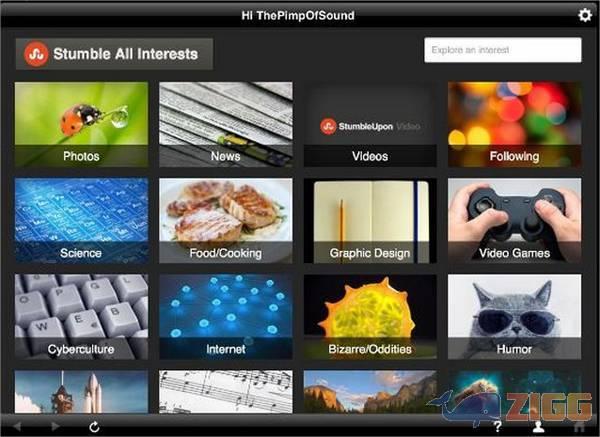The image size is (600, 437).
Task: Choose the Cyberculture interest tile
Action: coord(81,316)
